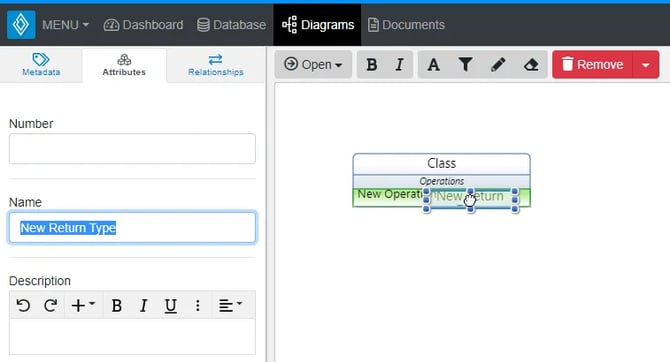Toggle italic in the diagram toolbar

(x=400, y=65)
